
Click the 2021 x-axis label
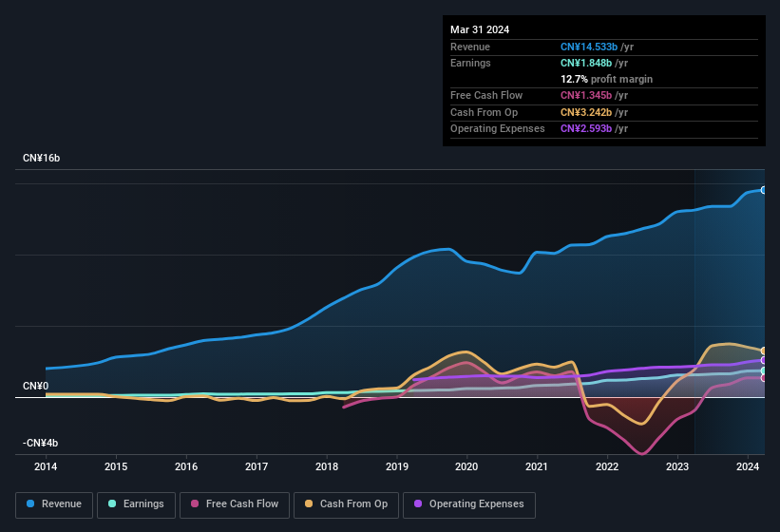pos(537,466)
